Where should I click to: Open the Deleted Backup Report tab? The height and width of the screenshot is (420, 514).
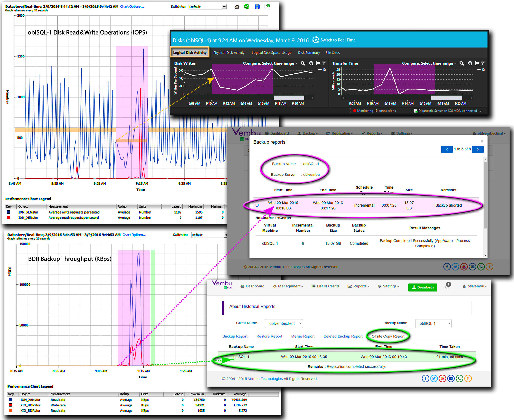tap(343, 336)
